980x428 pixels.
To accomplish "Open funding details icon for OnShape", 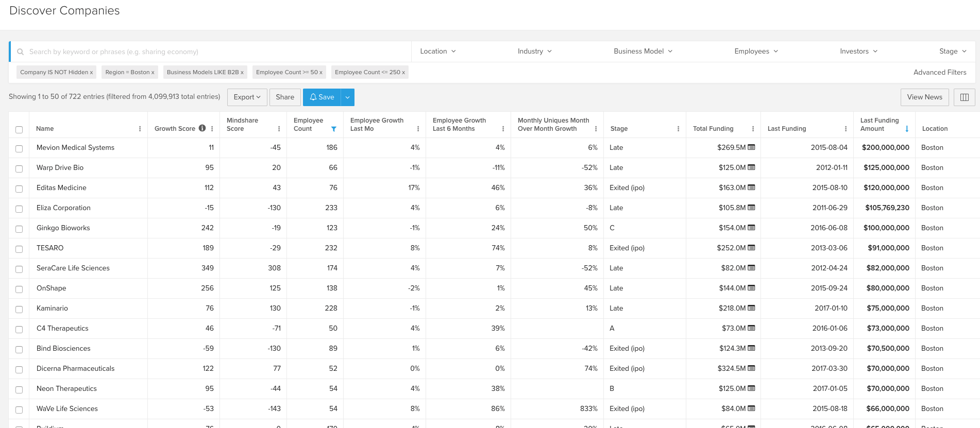I will [x=751, y=288].
